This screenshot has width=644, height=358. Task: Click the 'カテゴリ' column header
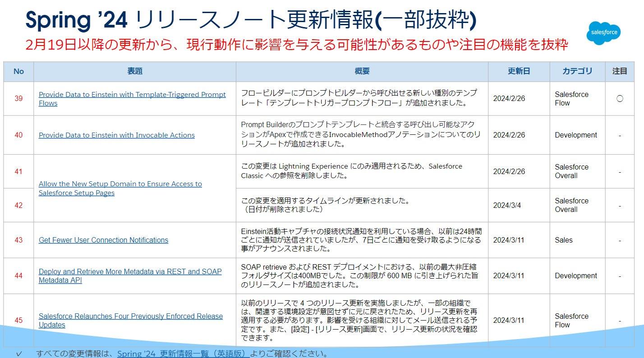pos(577,71)
